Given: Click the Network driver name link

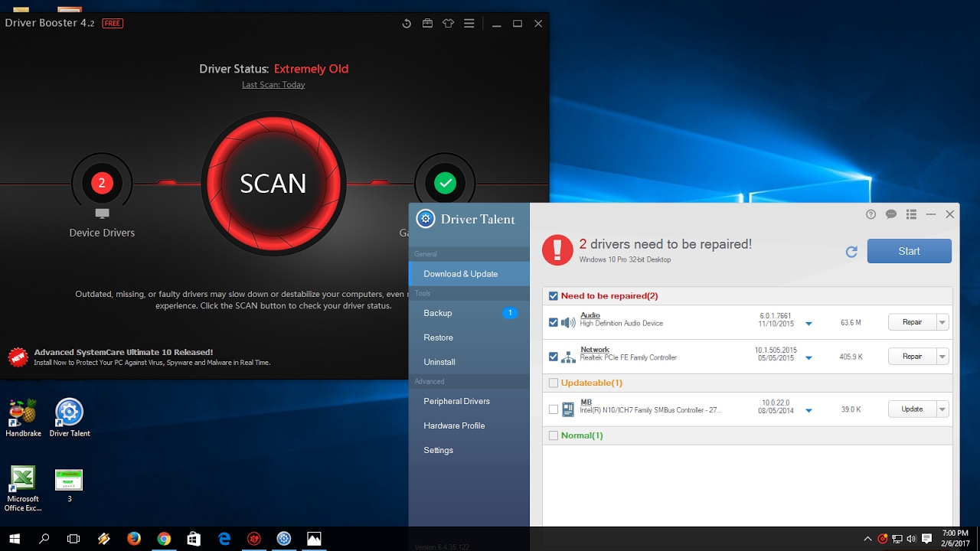Looking at the screenshot, I should pyautogui.click(x=595, y=350).
